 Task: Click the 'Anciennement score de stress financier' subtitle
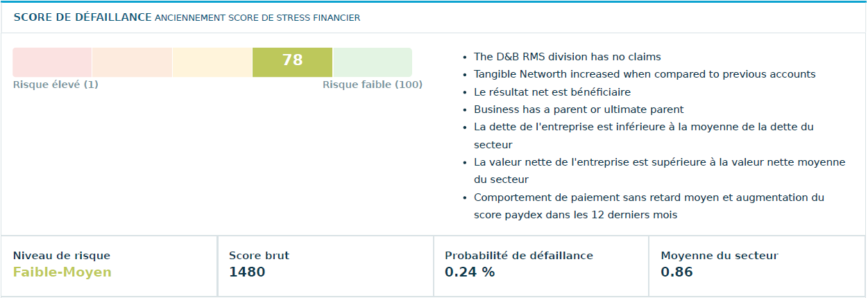tap(257, 18)
